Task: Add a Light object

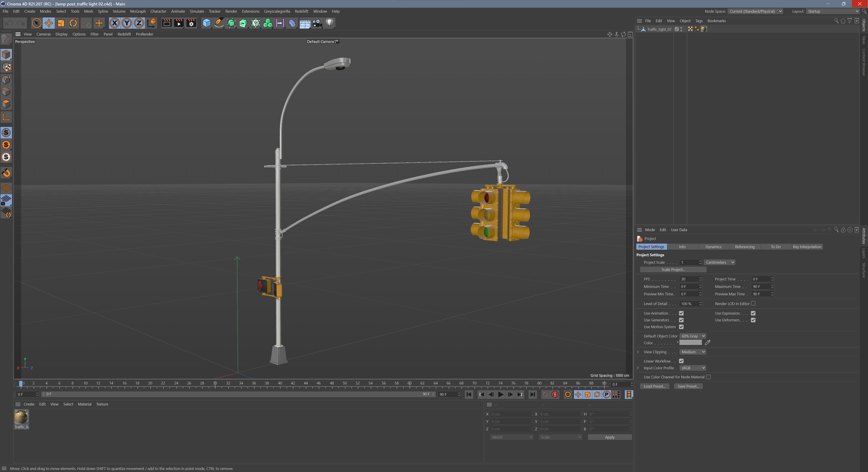Action: pyautogui.click(x=330, y=23)
